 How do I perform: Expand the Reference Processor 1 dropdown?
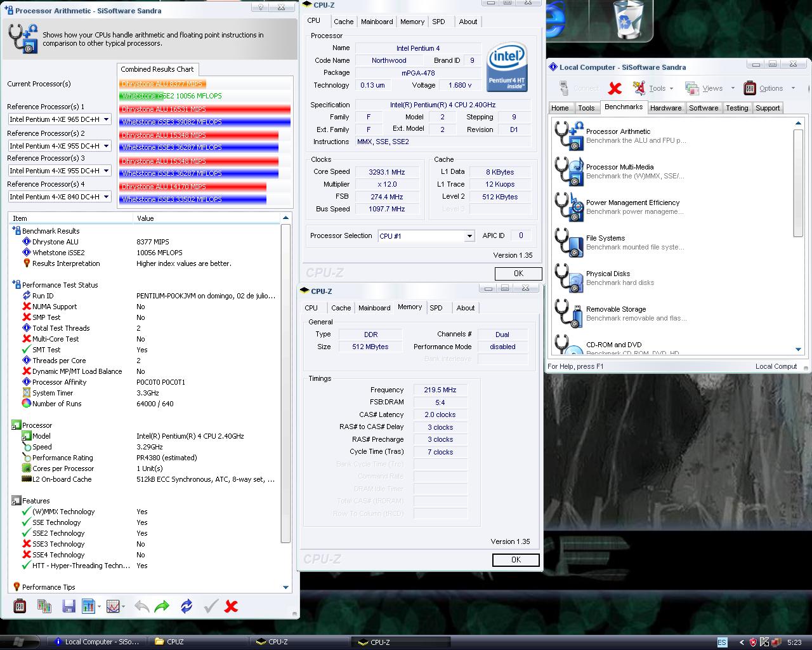click(106, 119)
